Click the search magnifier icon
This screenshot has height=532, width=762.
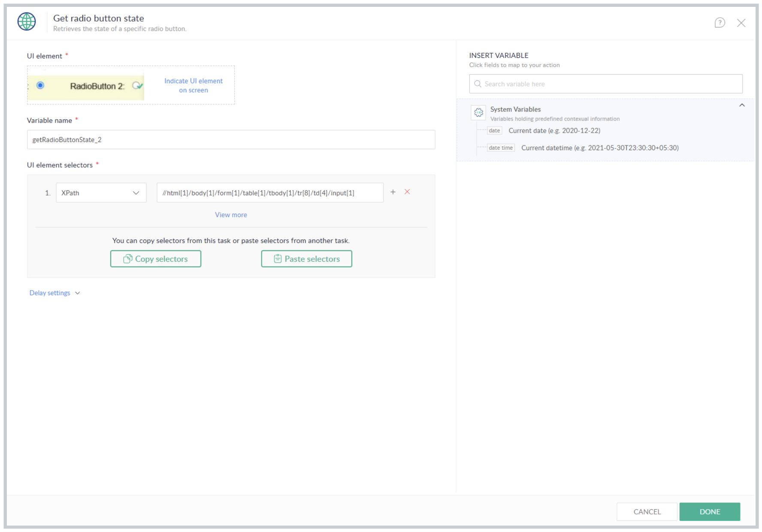point(478,84)
